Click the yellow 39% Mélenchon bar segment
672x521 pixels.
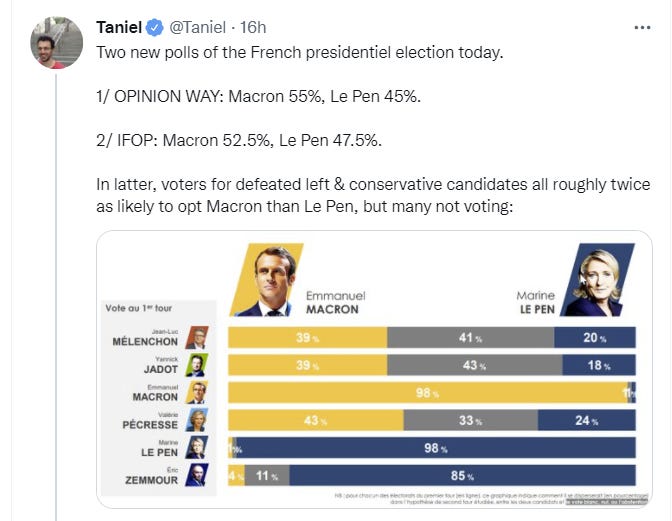pyautogui.click(x=307, y=338)
